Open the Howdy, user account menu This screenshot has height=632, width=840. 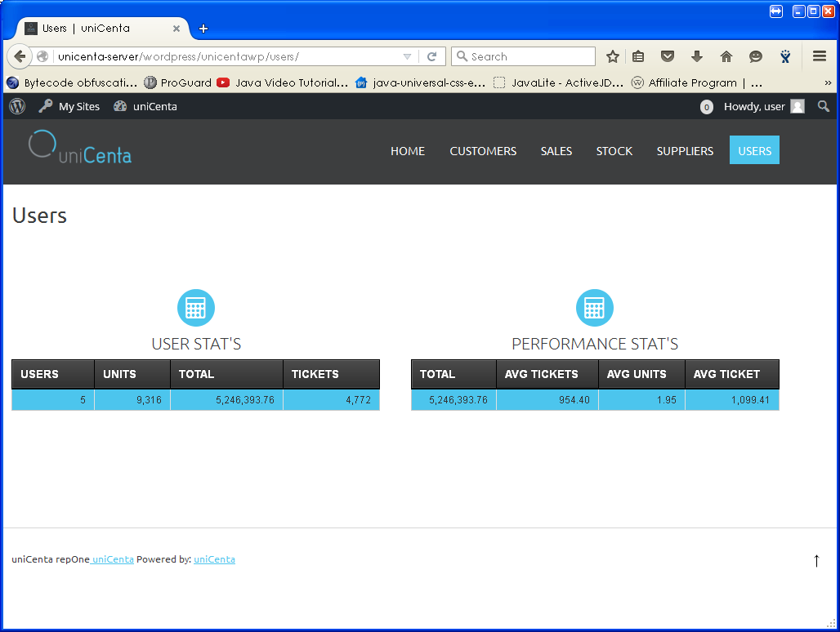(764, 106)
